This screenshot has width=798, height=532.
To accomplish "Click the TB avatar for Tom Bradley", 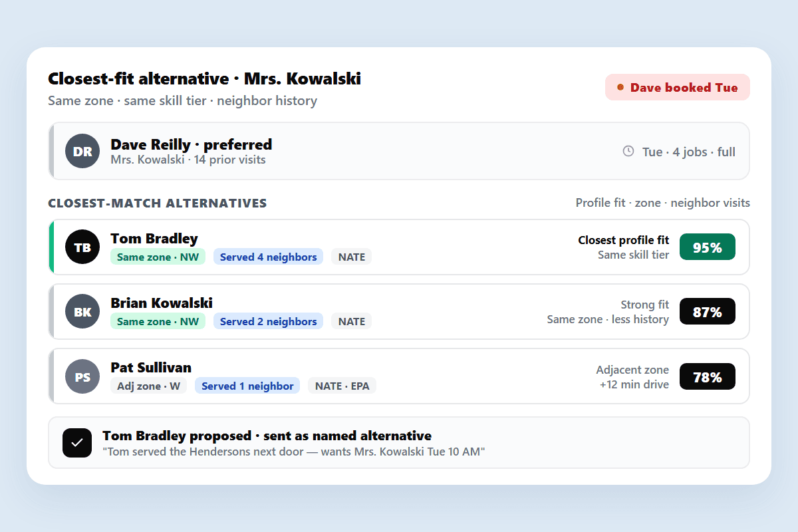I will coord(82,247).
